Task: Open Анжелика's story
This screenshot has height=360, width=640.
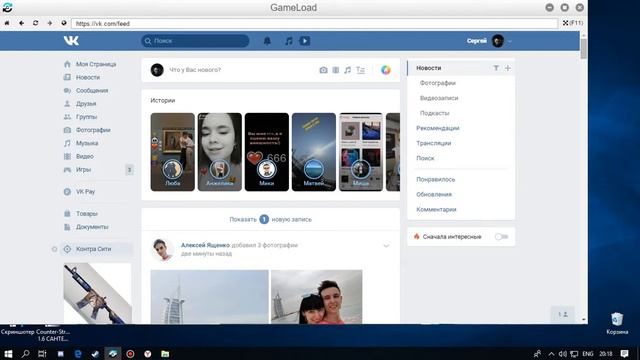Action: point(220,152)
